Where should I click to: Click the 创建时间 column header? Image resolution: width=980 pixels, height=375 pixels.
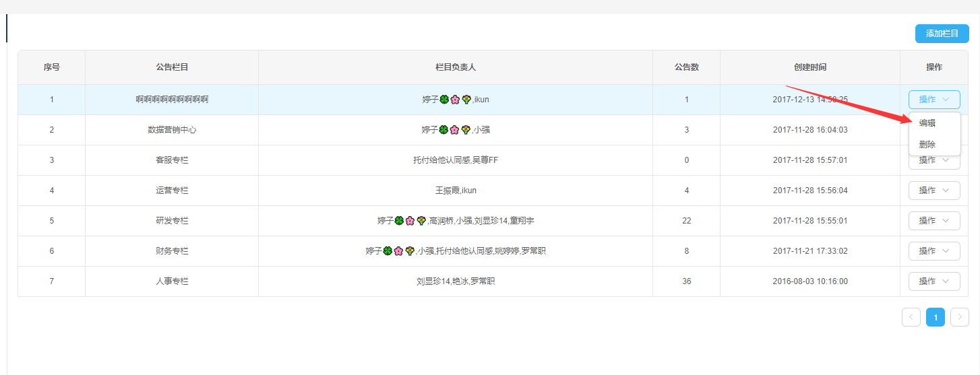pos(810,67)
